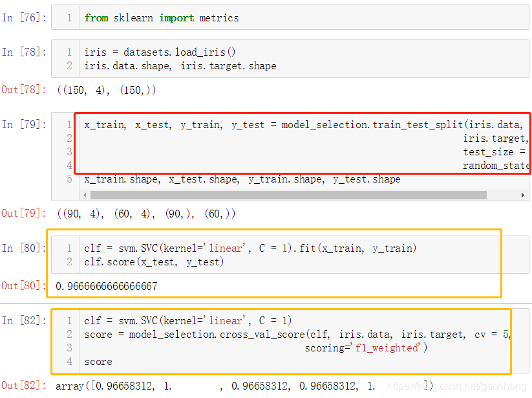This screenshot has height=398, width=532.
Task: Select the In [80] prompt label
Action: click(x=24, y=249)
